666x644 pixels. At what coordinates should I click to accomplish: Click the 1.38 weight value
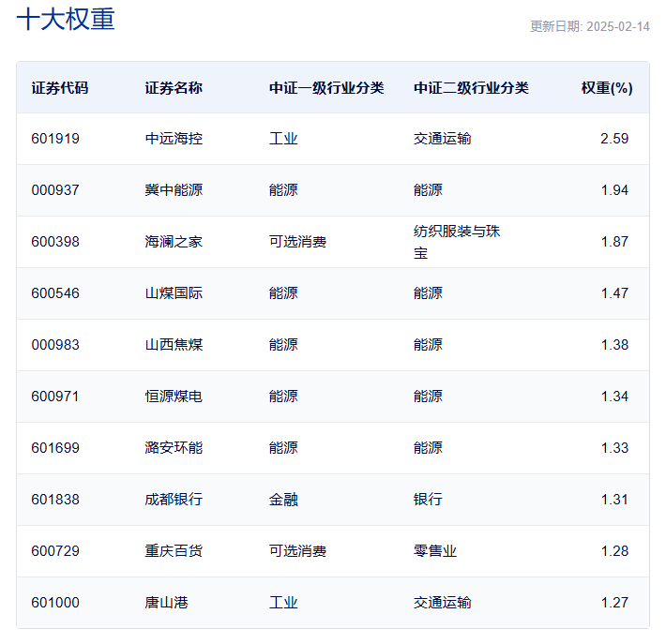614,345
